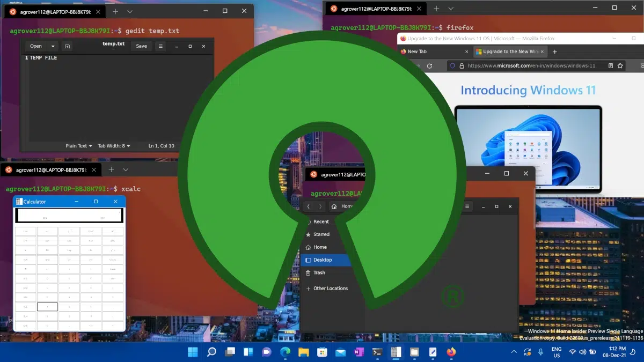Screen dimensions: 644x362
Task: Click the Firefox address bar URL
Action: coord(531,65)
